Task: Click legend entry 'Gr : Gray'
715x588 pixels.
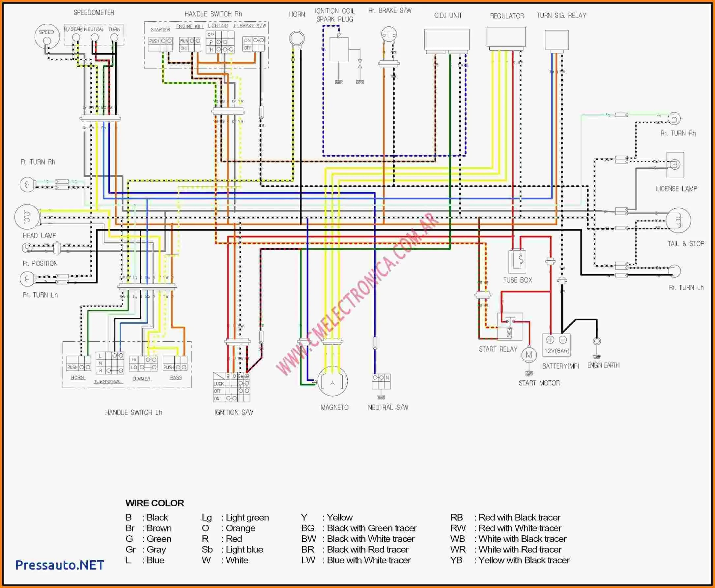Action: pyautogui.click(x=146, y=549)
